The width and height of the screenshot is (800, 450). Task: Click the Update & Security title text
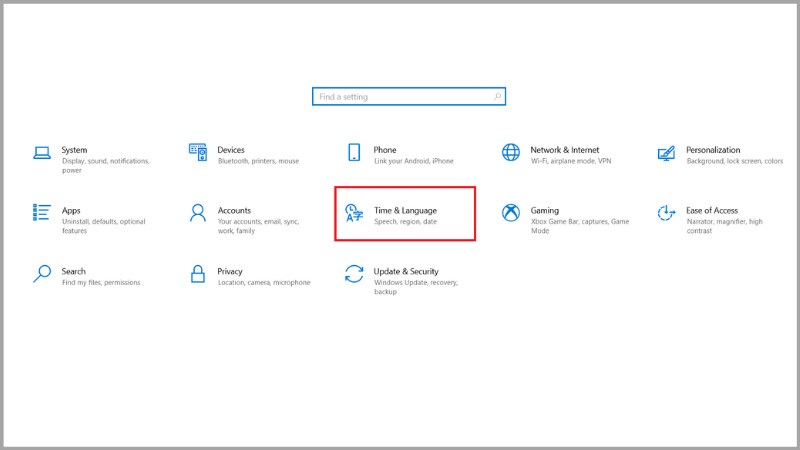pos(406,271)
